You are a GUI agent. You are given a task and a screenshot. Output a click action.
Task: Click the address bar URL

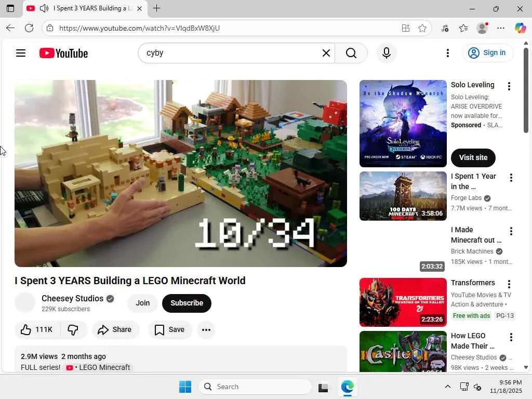[x=139, y=28]
